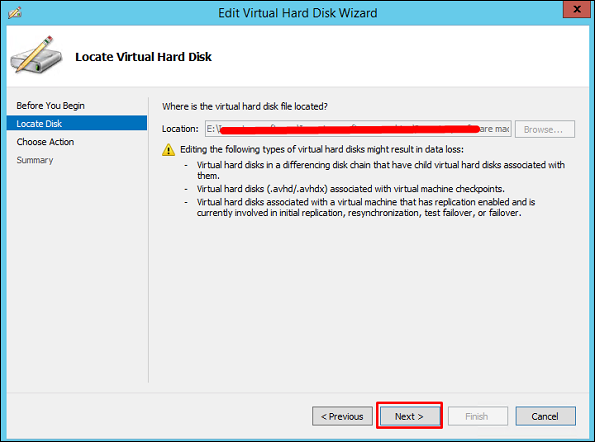Click the greyed-out Finish button
The width and height of the screenshot is (595, 442).
point(477,416)
